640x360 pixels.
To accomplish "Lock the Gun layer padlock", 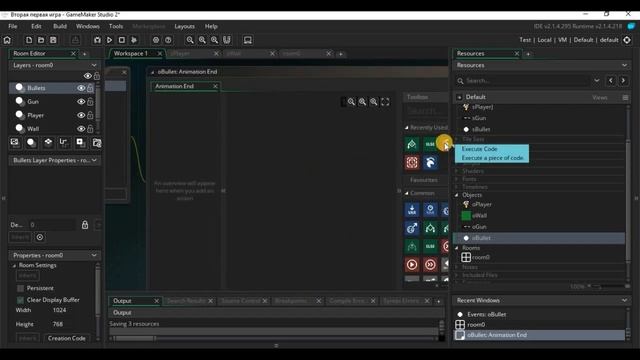I will coord(90,102).
